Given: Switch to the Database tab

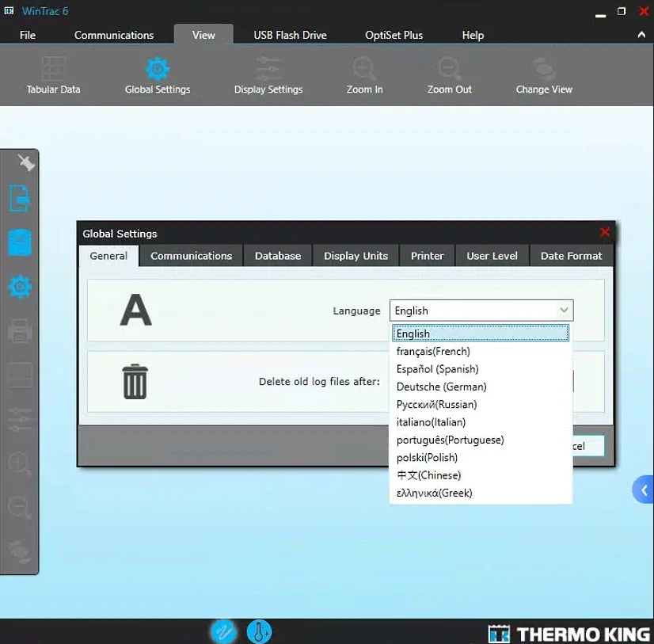Looking at the screenshot, I should pyautogui.click(x=278, y=256).
